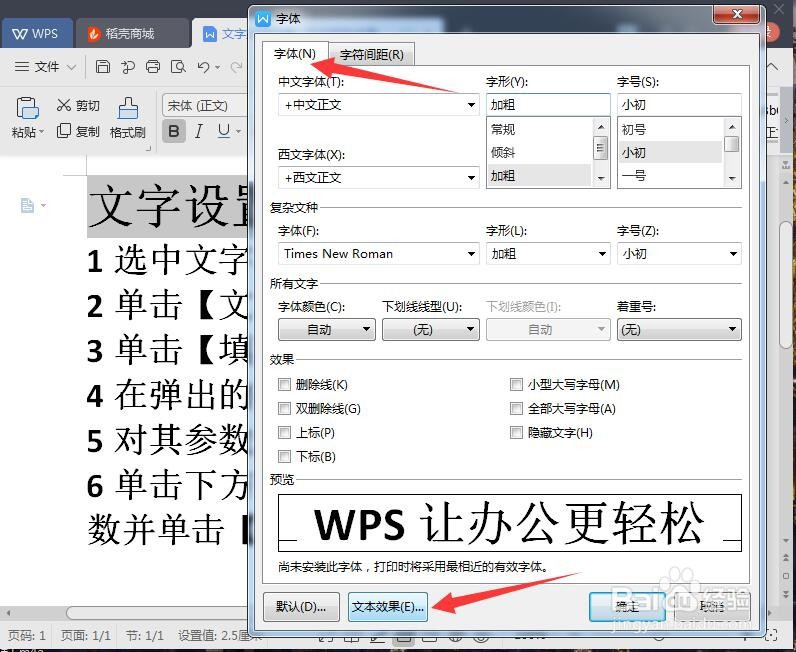
Task: Enable the 隐藏文字(H) checkbox
Action: [x=516, y=433]
